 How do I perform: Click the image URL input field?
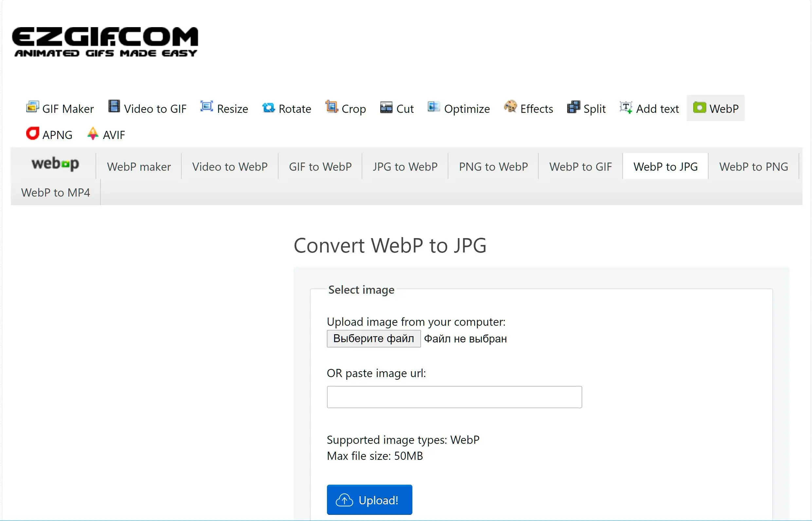click(x=455, y=397)
